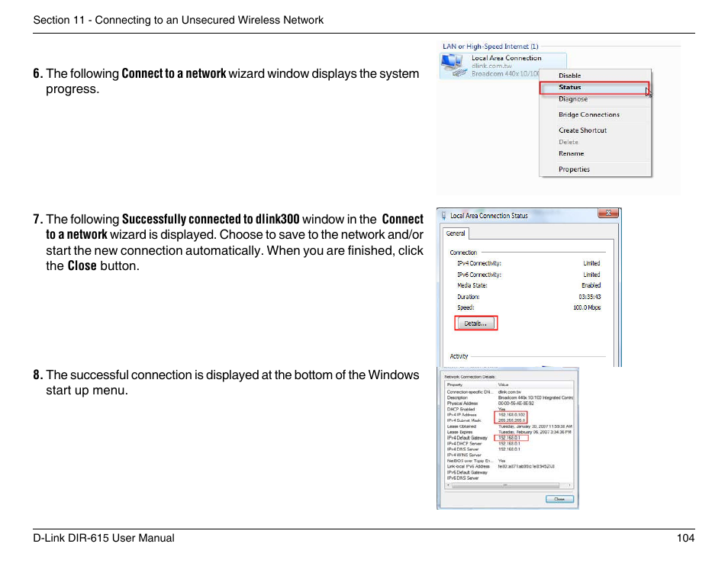728x563 pixels.
Task: Click the Property column header
Action: (x=471, y=384)
